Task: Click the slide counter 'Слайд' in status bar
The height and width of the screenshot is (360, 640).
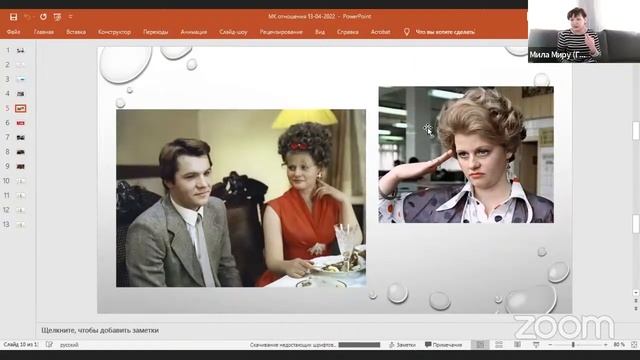Action: (20, 344)
